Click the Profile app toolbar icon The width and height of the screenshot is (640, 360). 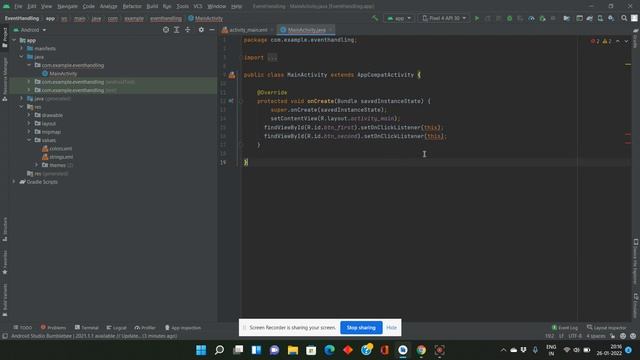(x=531, y=18)
